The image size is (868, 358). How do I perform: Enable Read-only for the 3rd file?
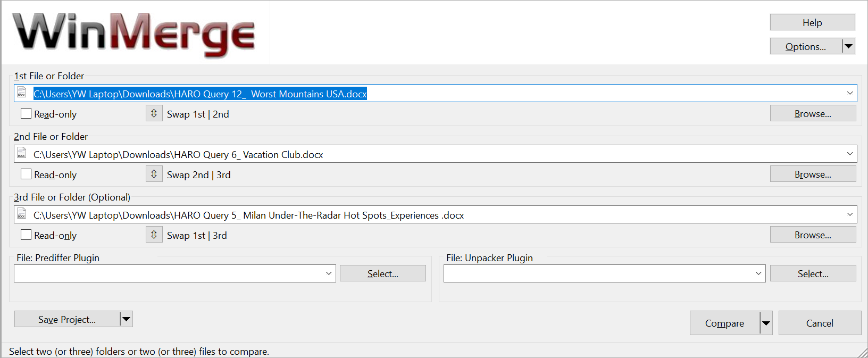click(26, 235)
